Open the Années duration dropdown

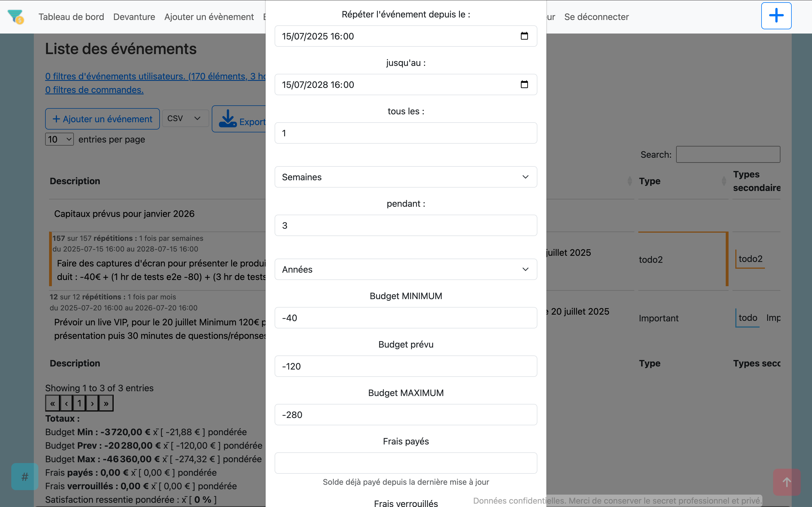point(406,269)
